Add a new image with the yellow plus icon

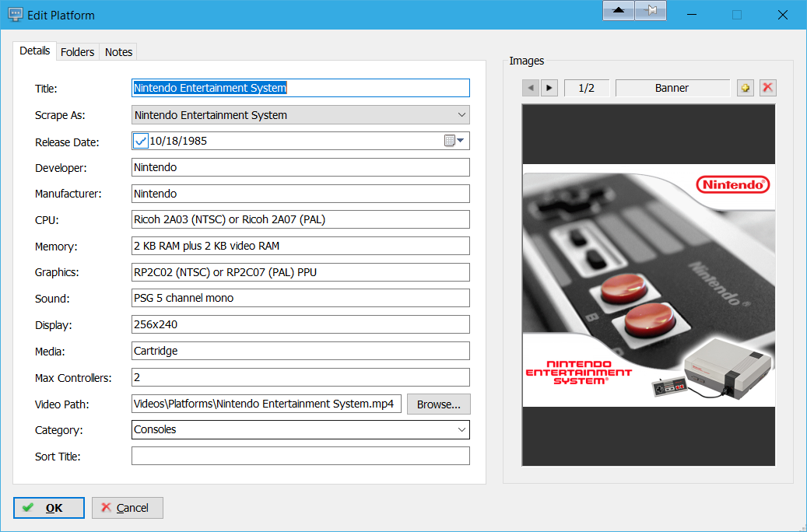click(746, 88)
